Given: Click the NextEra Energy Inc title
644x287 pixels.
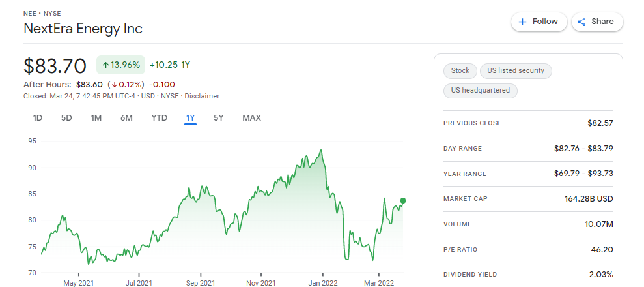Looking at the screenshot, I should tap(83, 29).
